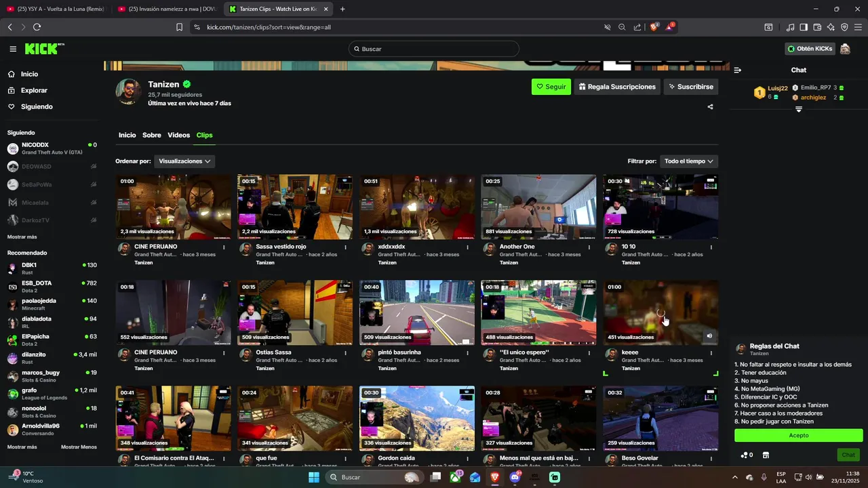Click Regala Suscripciones button

617,87
